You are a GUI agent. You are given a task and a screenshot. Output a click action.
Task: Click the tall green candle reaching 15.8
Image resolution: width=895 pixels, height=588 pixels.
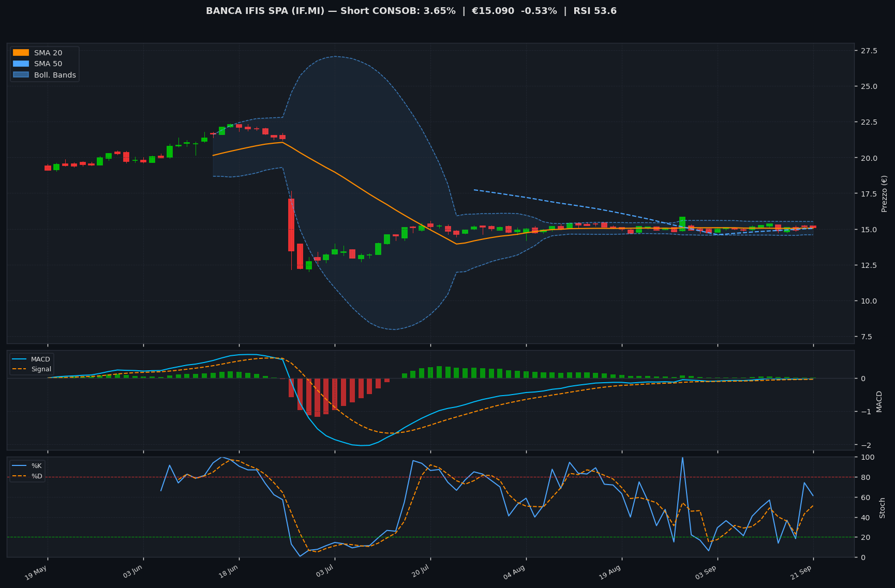pos(682,223)
